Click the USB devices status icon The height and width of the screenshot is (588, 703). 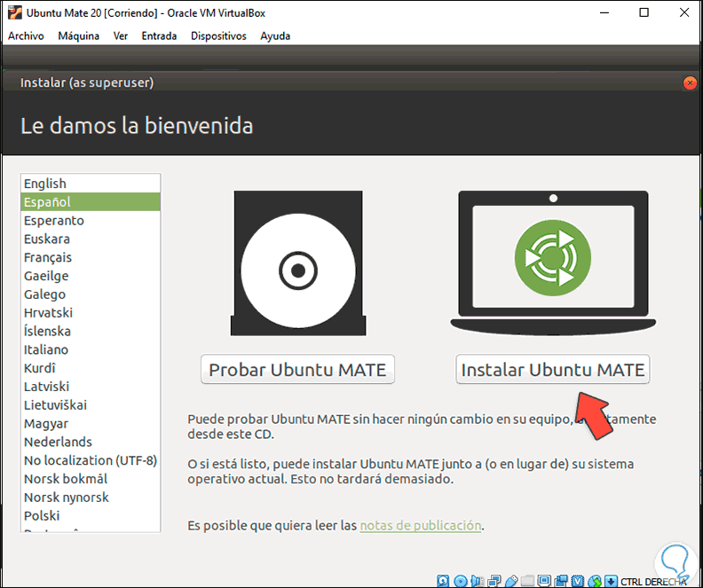coord(511,581)
